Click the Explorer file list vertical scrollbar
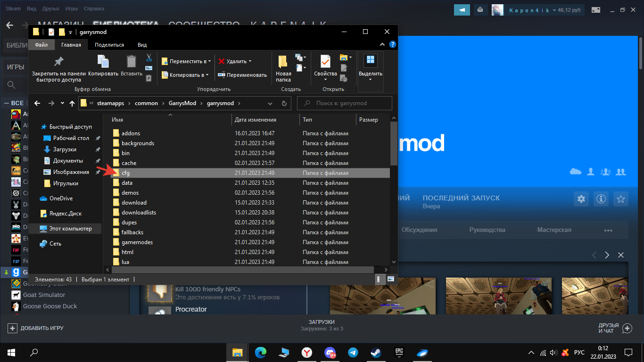The width and height of the screenshot is (644, 362). coord(394,143)
